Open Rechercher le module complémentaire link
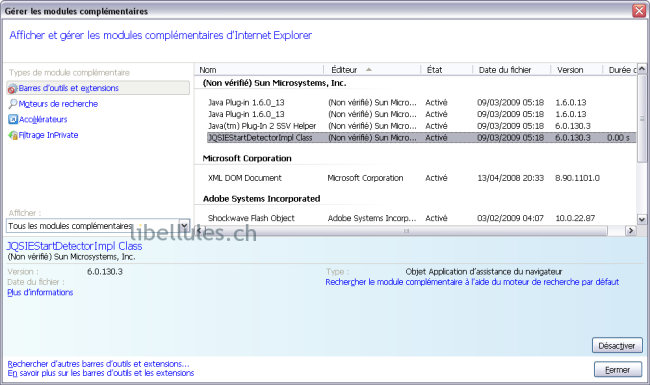 [x=472, y=282]
